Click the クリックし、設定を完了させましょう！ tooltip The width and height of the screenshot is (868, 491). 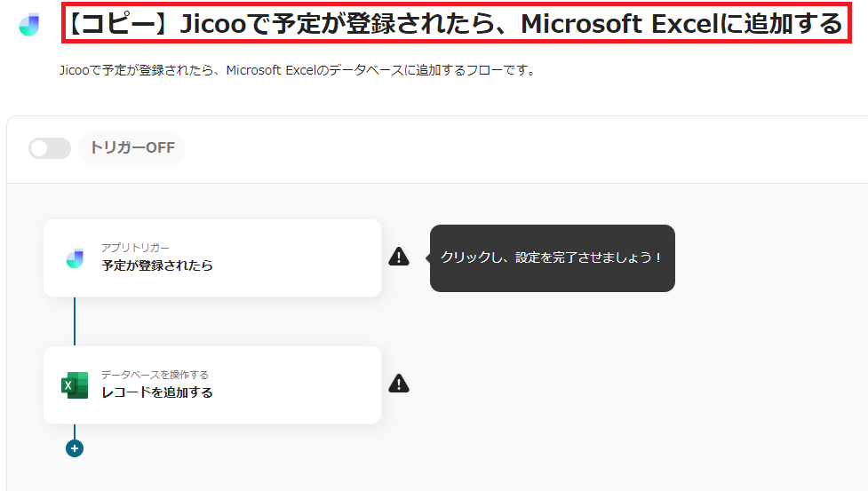(x=552, y=257)
